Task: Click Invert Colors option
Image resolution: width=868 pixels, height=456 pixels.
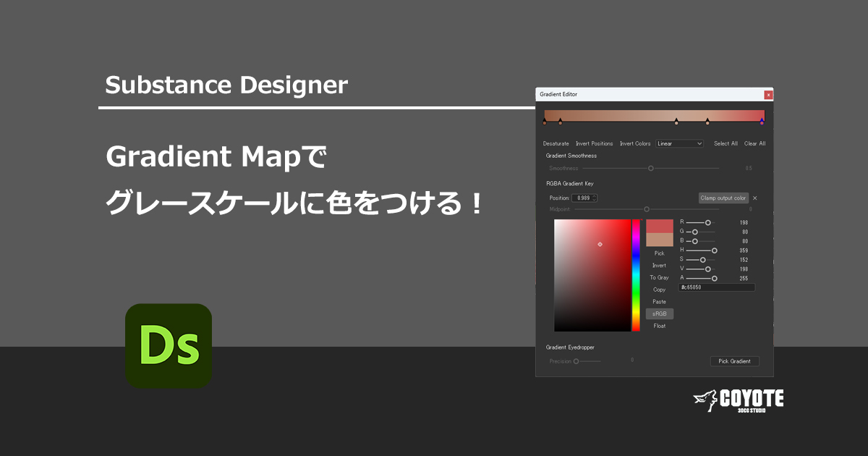Action: [635, 143]
